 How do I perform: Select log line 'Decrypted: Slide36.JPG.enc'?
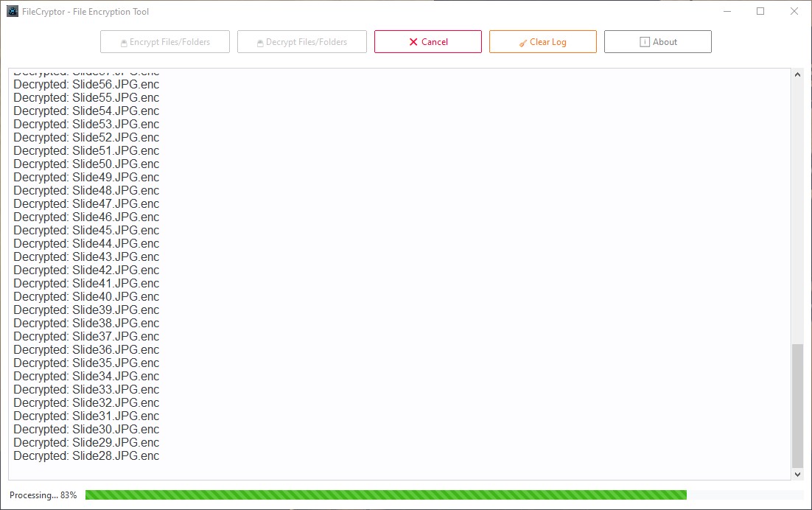(x=86, y=349)
